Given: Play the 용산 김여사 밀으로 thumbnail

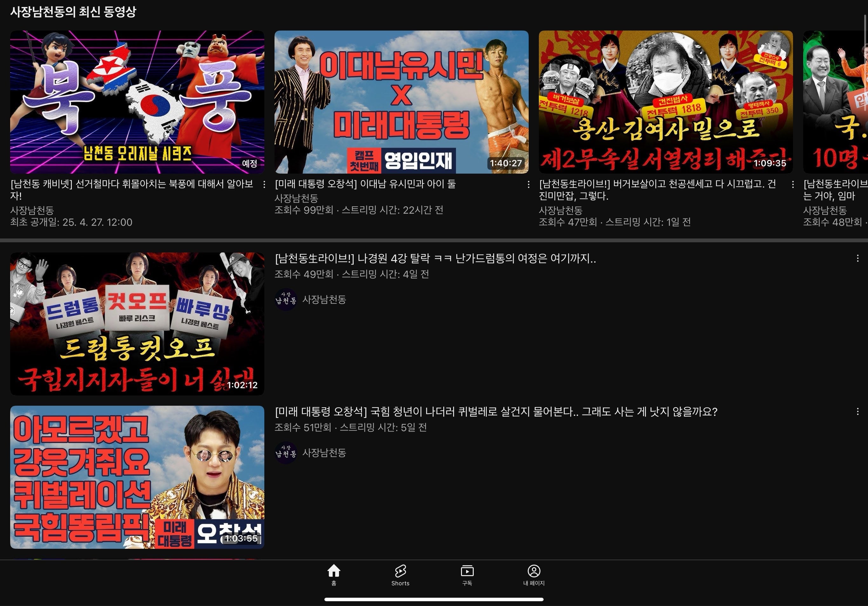Looking at the screenshot, I should [x=666, y=102].
